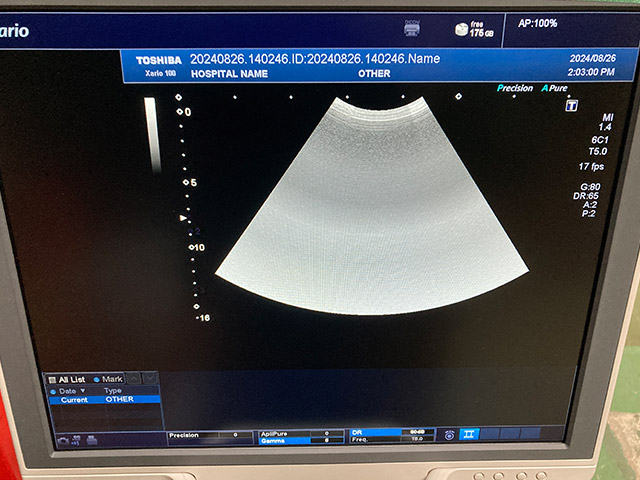Toggle the Mark radio option
The width and height of the screenshot is (640, 480).
(x=97, y=379)
